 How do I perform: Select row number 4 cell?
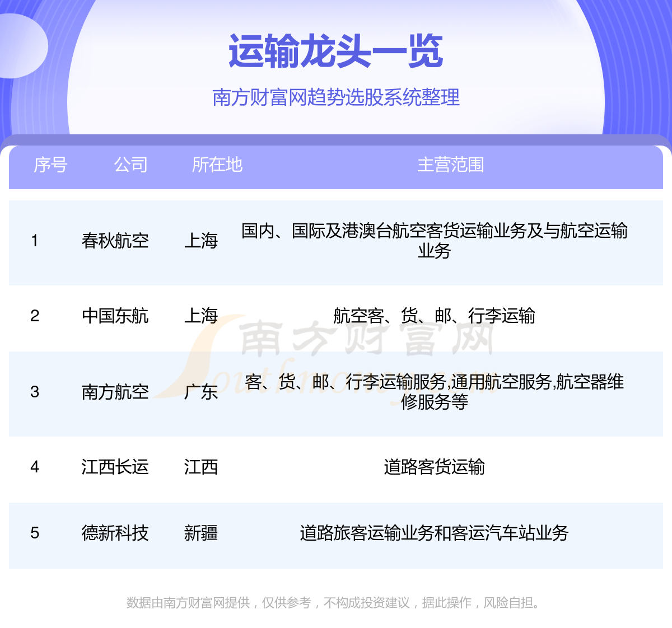35,467
